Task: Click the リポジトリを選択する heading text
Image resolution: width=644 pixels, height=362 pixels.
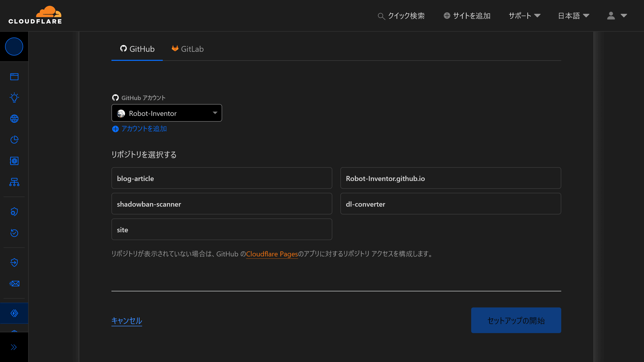Action: pyautogui.click(x=144, y=155)
